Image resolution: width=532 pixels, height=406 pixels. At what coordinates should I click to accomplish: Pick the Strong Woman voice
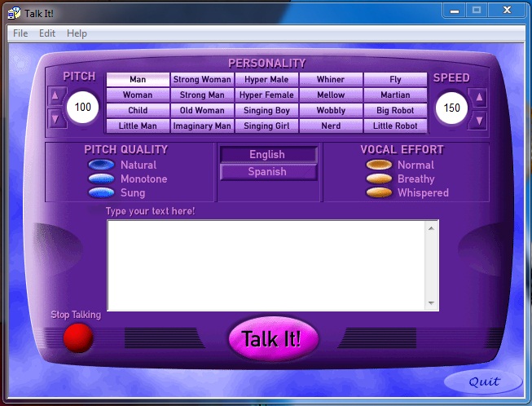point(202,79)
